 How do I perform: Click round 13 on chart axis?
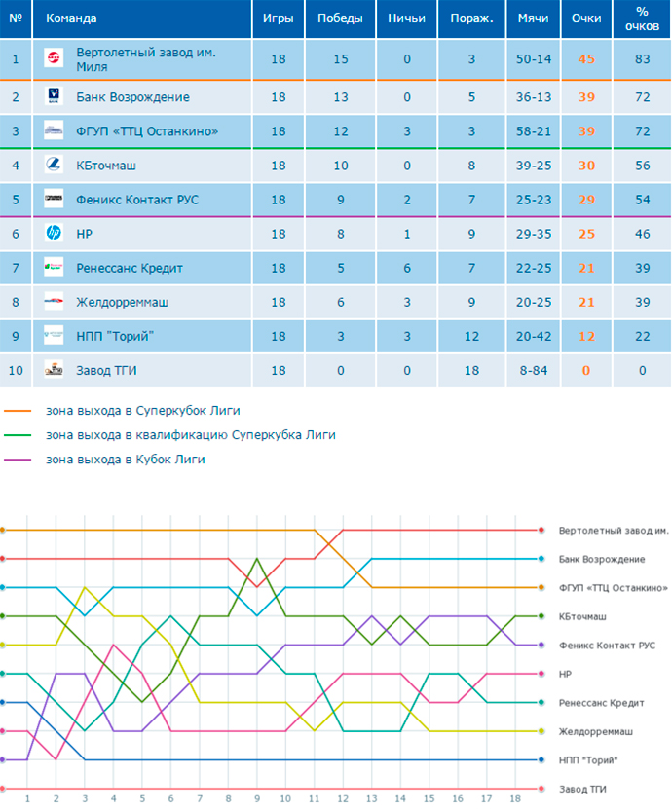371,799
